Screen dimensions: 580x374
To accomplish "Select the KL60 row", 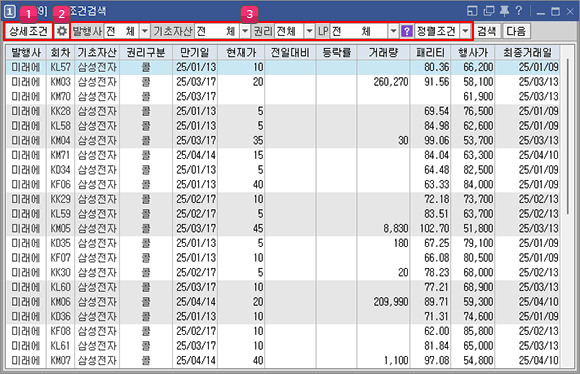I will (x=283, y=287).
